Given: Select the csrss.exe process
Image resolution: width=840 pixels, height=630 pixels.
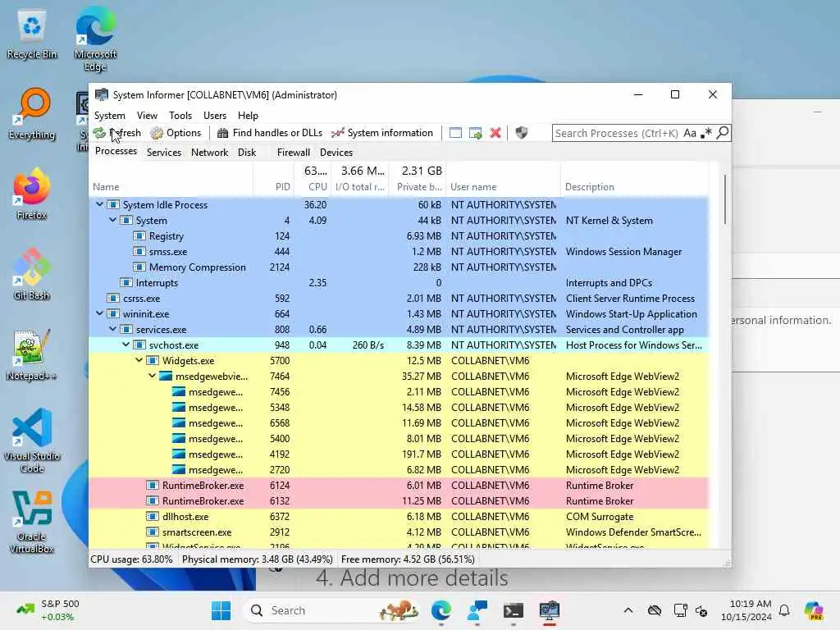Looking at the screenshot, I should pyautogui.click(x=399, y=298).
